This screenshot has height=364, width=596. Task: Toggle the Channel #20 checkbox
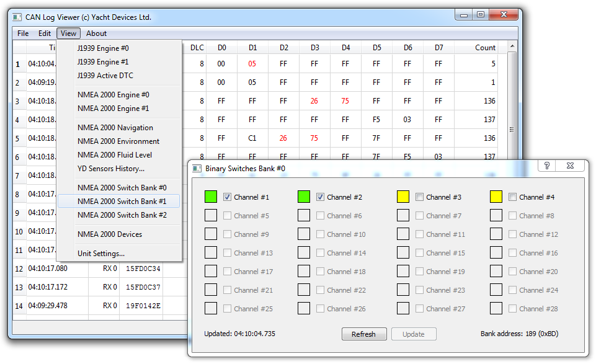[513, 271]
